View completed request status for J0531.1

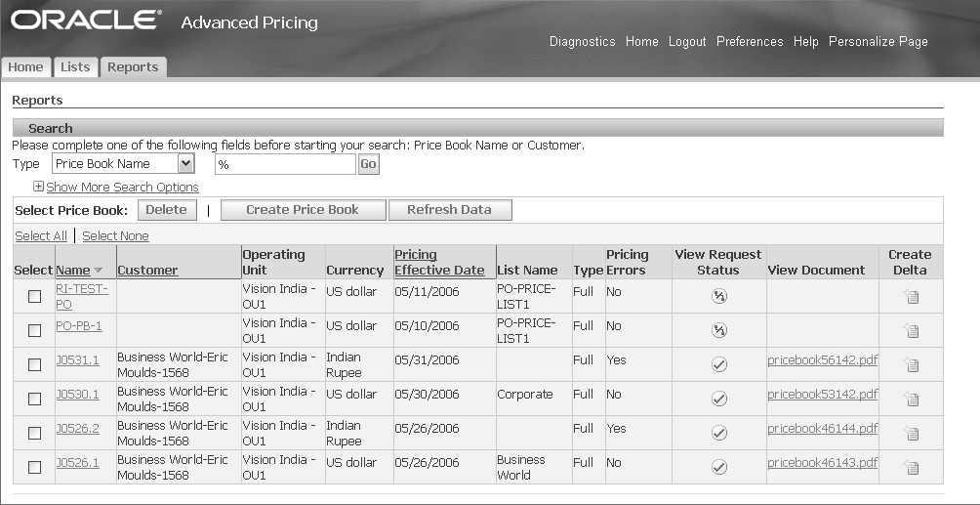coord(718,364)
